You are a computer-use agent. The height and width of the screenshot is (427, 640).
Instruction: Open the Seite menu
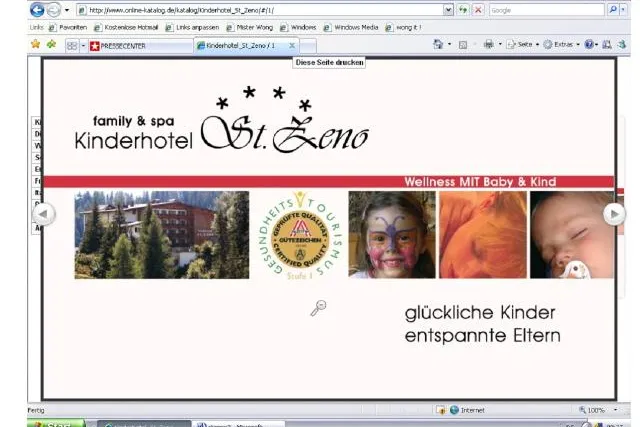pyautogui.click(x=523, y=44)
